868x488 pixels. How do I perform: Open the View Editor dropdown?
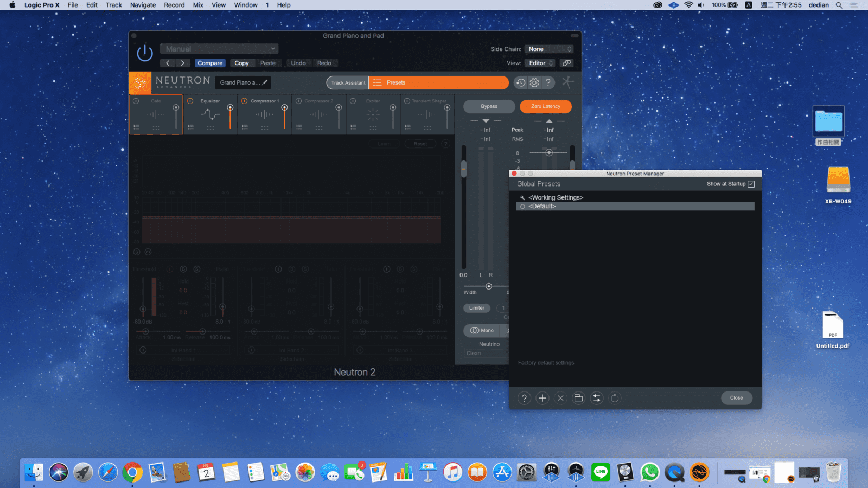(541, 63)
